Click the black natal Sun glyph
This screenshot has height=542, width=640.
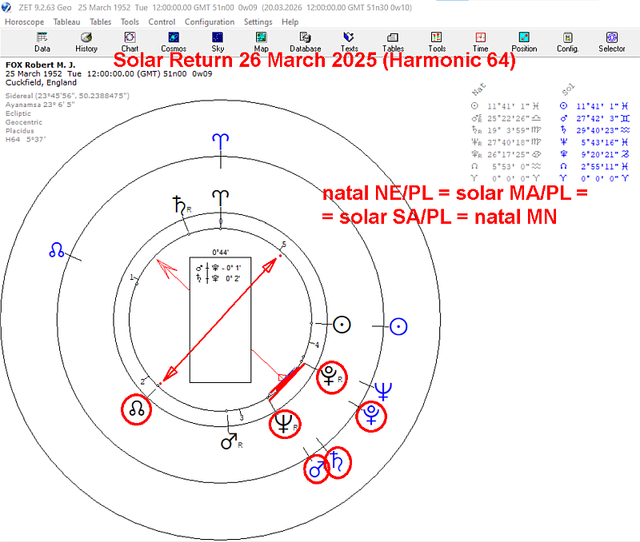click(x=342, y=325)
